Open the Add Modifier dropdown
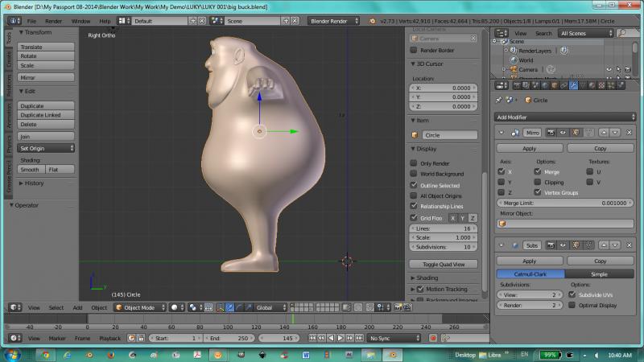 pos(566,117)
